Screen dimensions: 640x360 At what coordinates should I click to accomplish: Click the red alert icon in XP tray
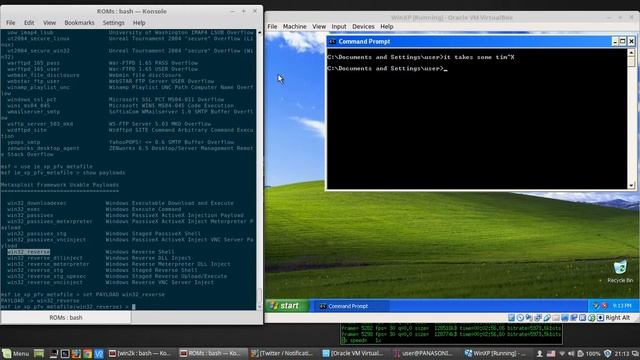coord(604,306)
